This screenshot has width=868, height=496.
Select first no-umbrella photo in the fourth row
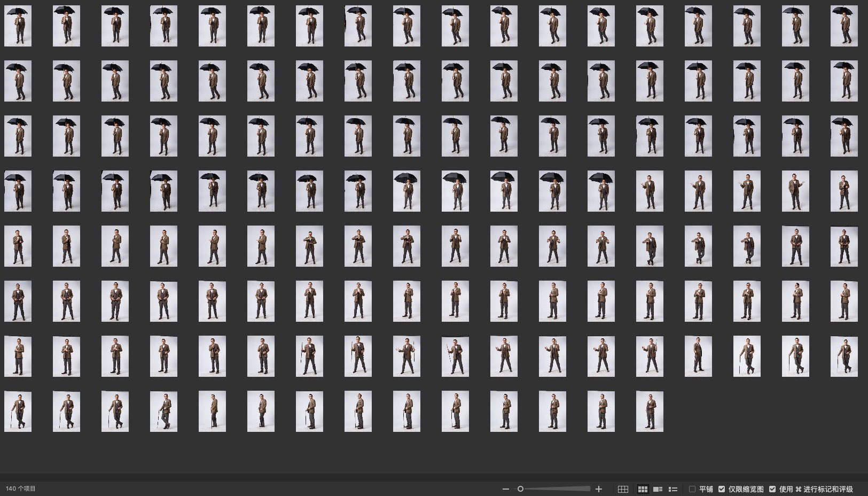pos(650,191)
